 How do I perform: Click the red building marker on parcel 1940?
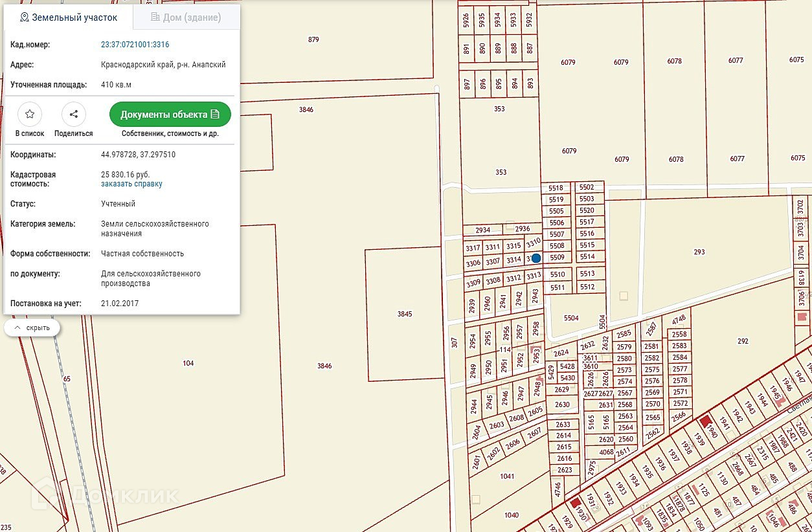click(x=707, y=421)
